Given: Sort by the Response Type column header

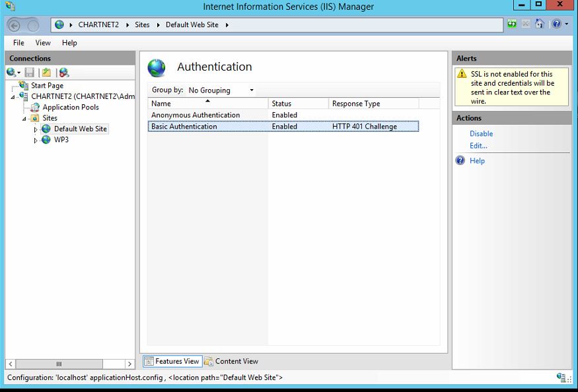Looking at the screenshot, I should (x=373, y=104).
